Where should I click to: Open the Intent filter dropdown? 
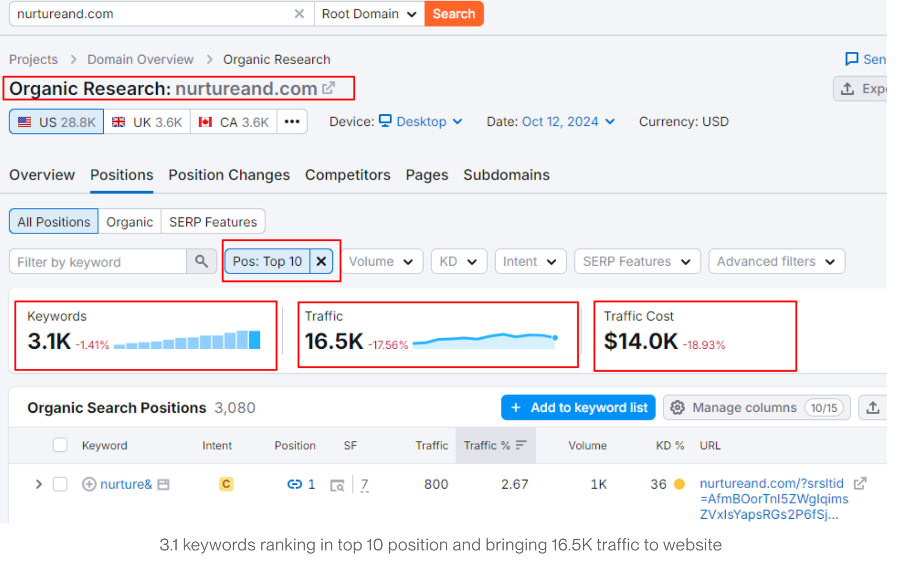[530, 261]
